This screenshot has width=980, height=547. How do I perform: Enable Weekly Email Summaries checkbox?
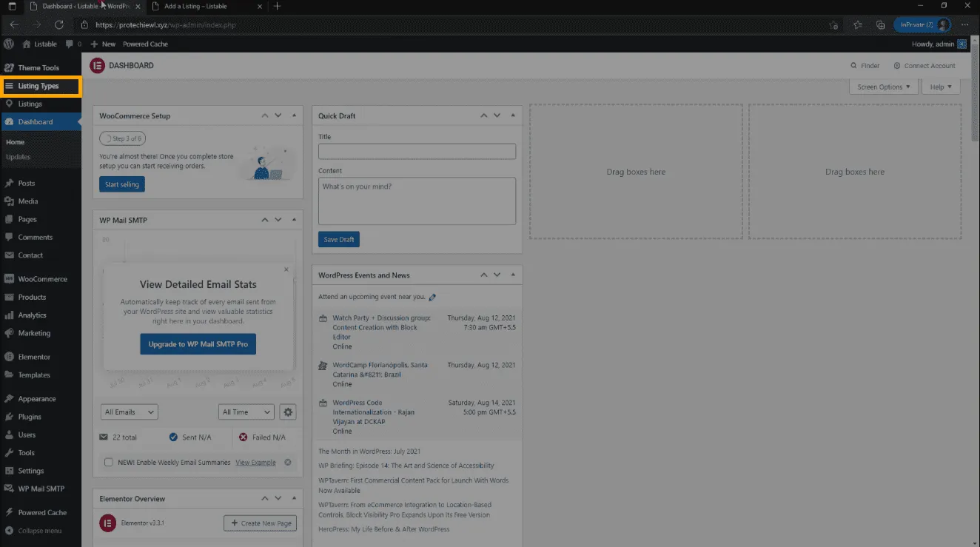109,463
